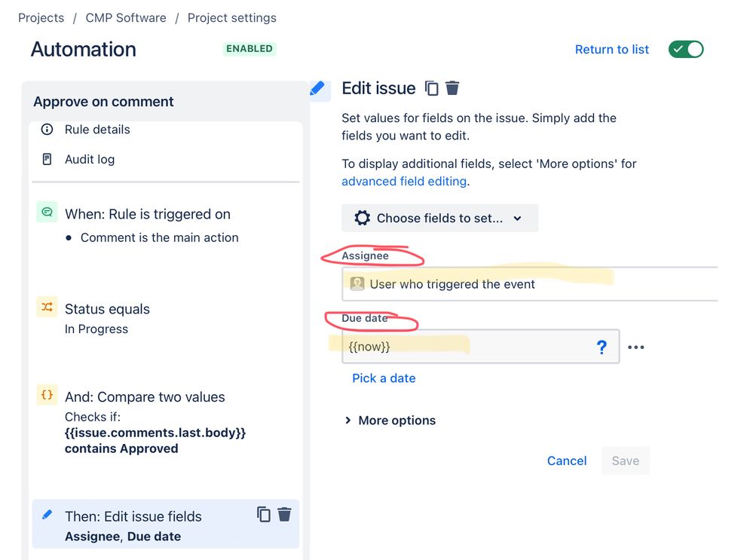Screen dimensions: 753x560
Task: Click the orange Status equals condition icon
Action: 47,307
